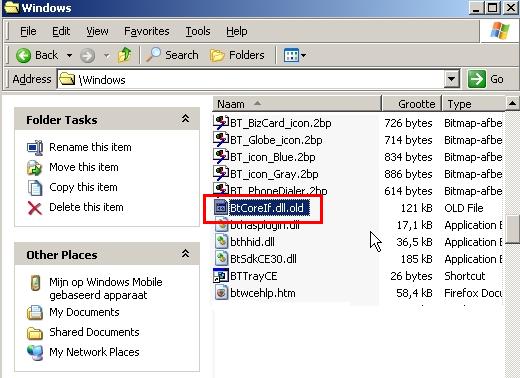Sort by the Grootte column header
The image size is (520, 378).
coord(412,104)
